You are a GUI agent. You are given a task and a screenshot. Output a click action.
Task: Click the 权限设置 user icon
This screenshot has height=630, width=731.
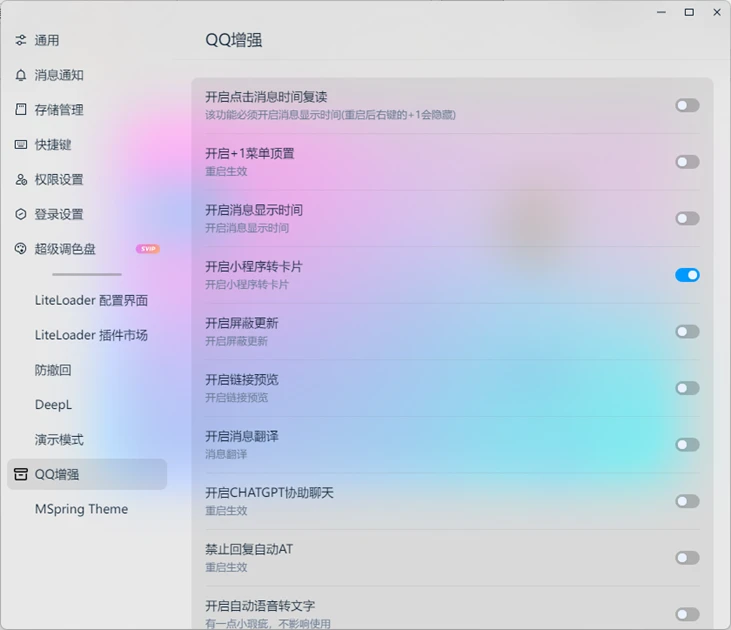coord(21,180)
